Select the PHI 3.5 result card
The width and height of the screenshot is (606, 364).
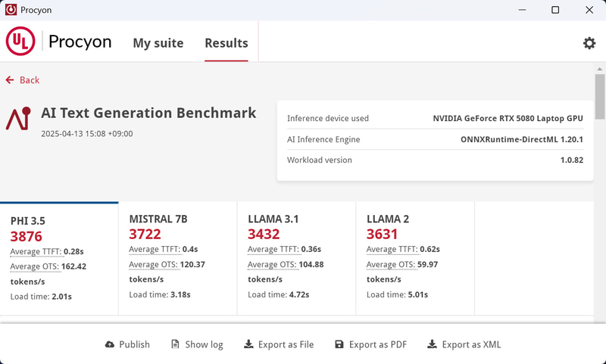click(59, 258)
